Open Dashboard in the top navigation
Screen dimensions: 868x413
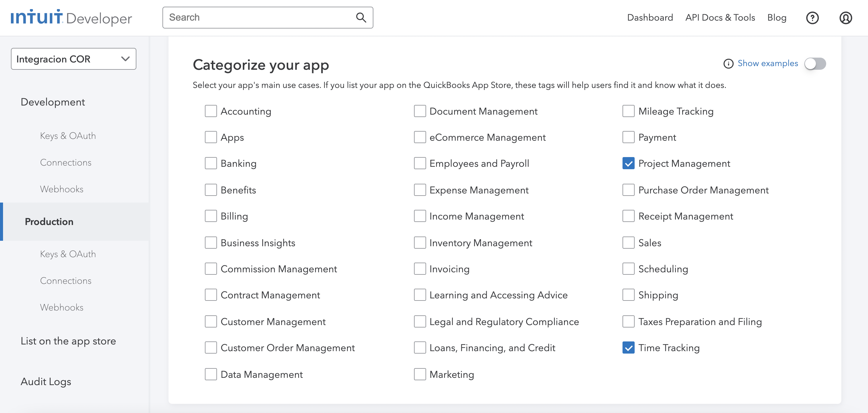pos(650,18)
